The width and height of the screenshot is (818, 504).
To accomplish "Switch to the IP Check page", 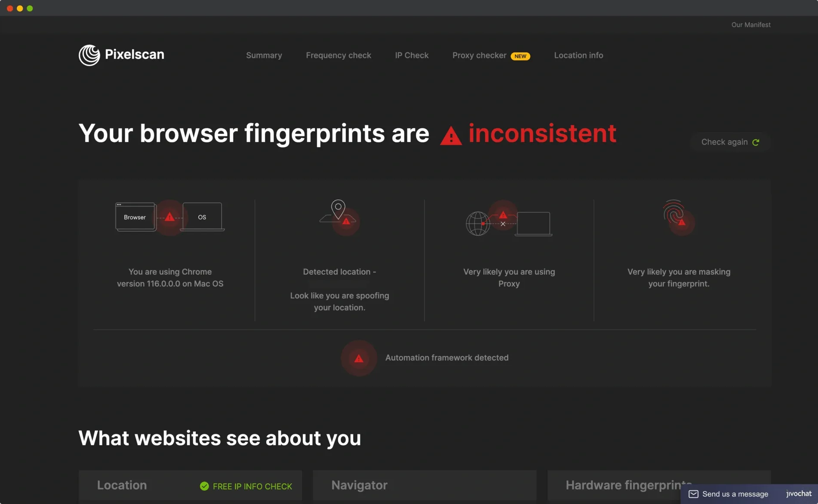I will (411, 55).
